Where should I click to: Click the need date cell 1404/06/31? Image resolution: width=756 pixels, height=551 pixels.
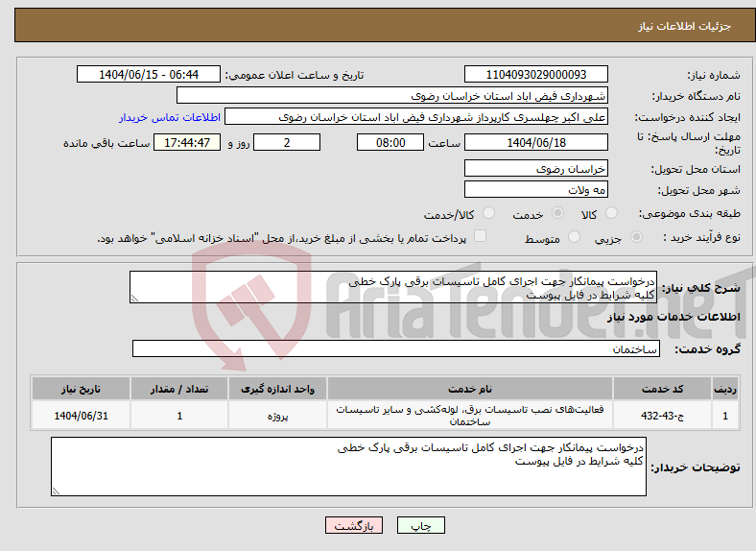coord(81,416)
